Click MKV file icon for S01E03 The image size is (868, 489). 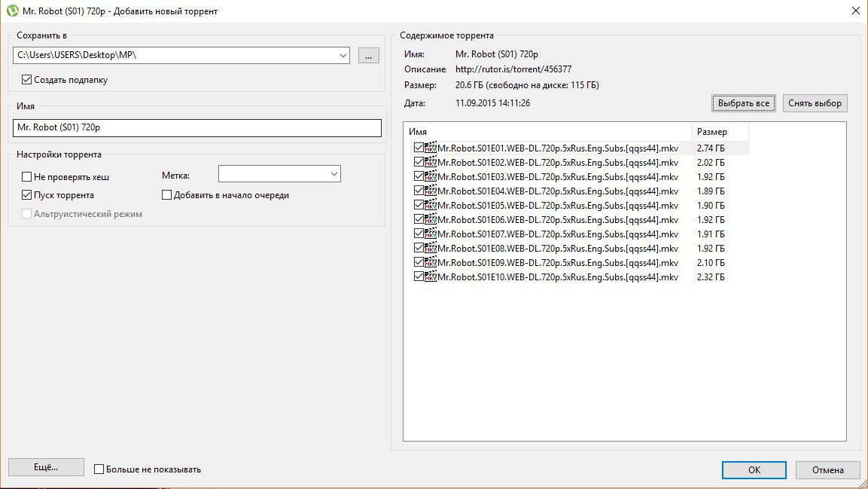pos(430,176)
